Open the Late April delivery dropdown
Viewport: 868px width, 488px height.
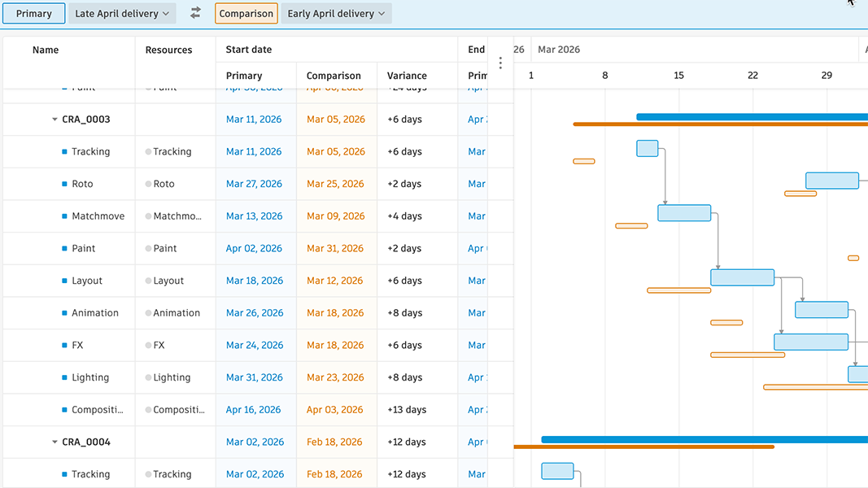point(122,13)
